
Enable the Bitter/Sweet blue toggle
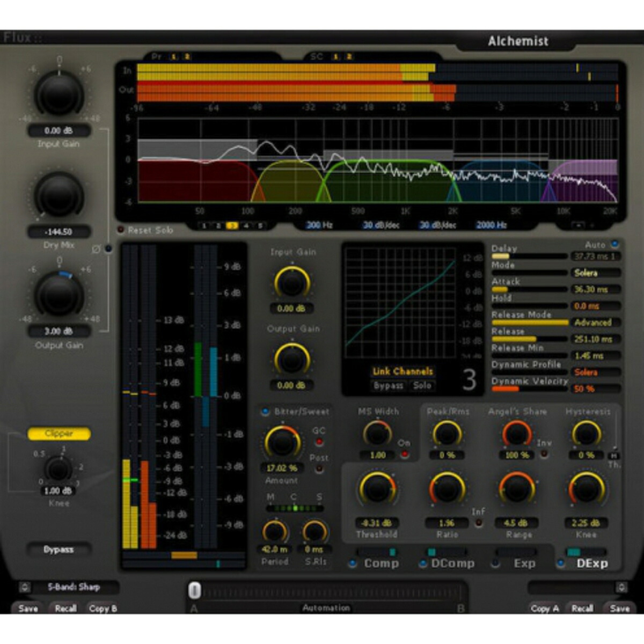265,412
